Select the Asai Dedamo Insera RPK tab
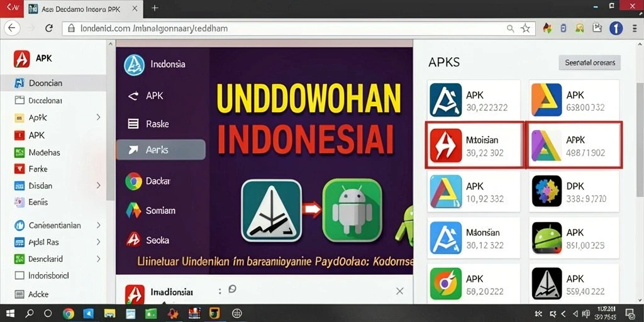 pos(85,9)
